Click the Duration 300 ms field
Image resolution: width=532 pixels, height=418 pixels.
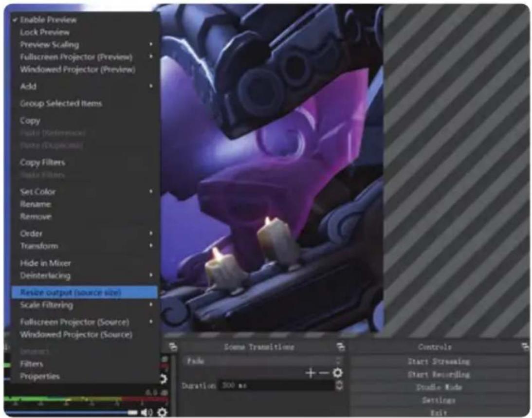tap(276, 385)
